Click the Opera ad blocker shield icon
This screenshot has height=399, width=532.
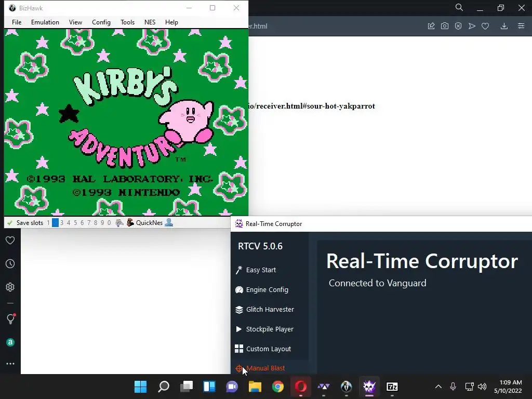point(458,26)
